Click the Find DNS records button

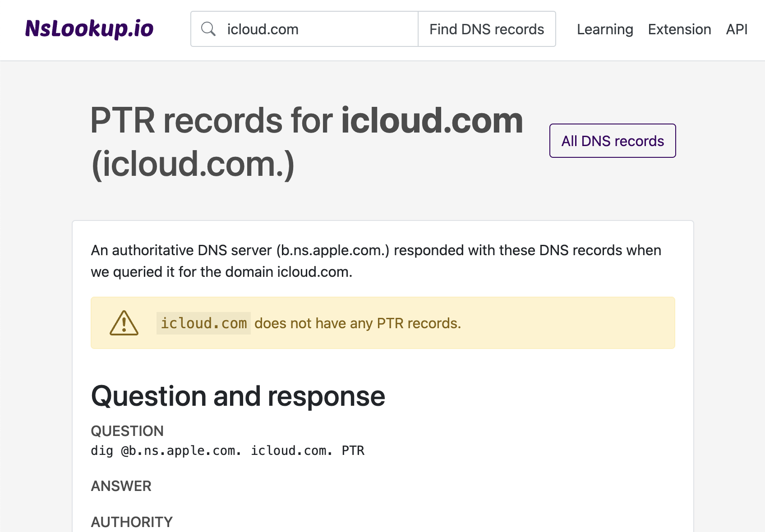pyautogui.click(x=487, y=28)
